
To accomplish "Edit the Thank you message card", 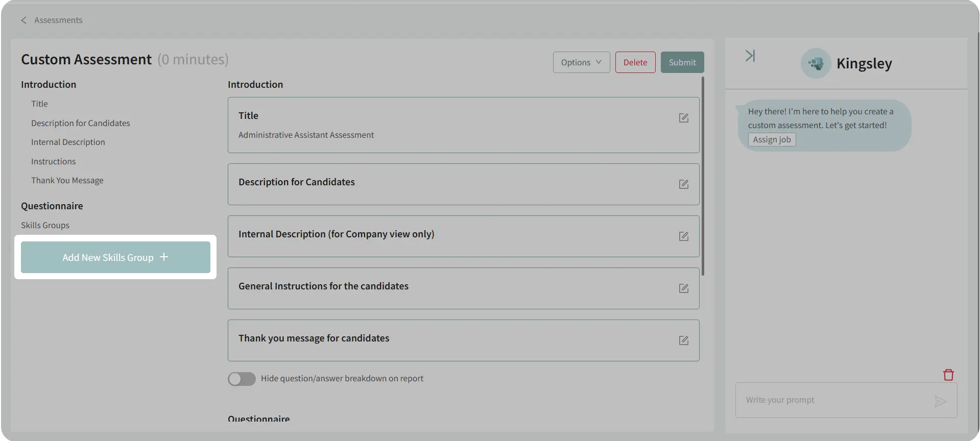I will [683, 340].
